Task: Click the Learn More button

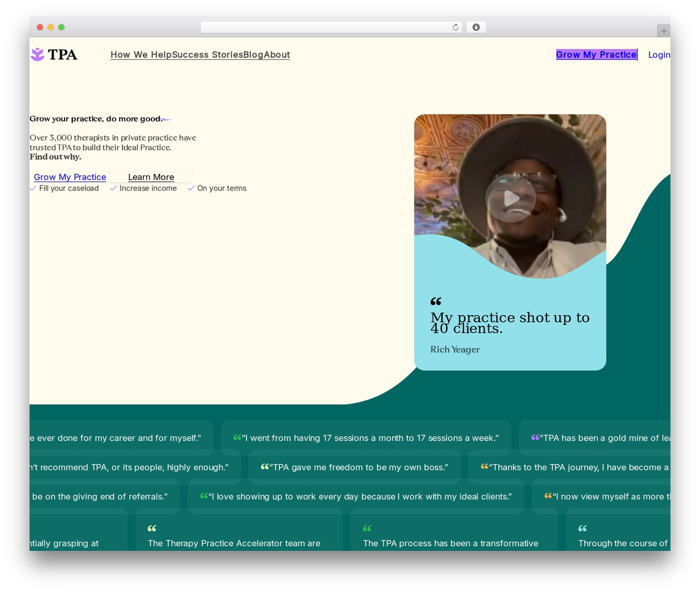Action: pos(151,177)
